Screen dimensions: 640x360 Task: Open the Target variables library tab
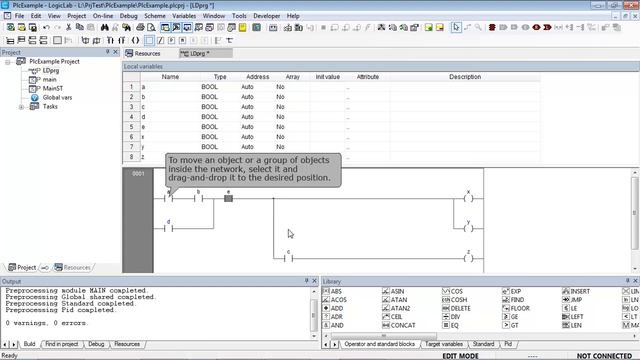444,344
